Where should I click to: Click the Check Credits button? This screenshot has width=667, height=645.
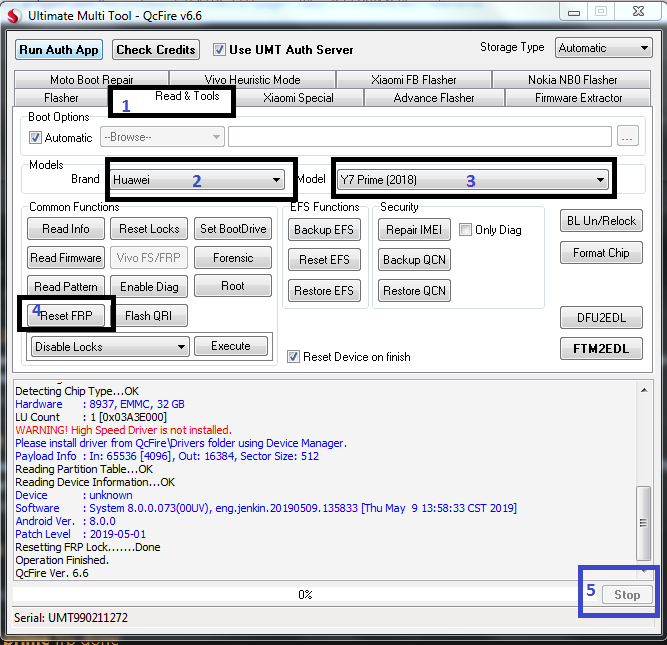156,50
